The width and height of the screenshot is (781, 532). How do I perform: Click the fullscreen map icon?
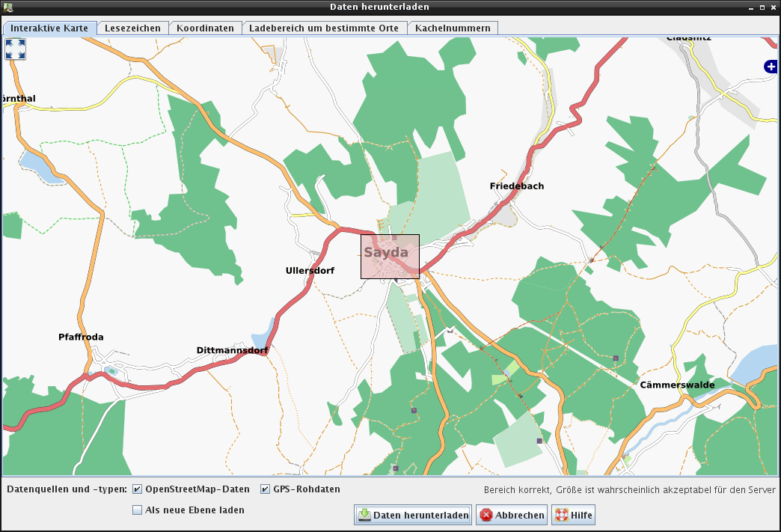pos(15,49)
